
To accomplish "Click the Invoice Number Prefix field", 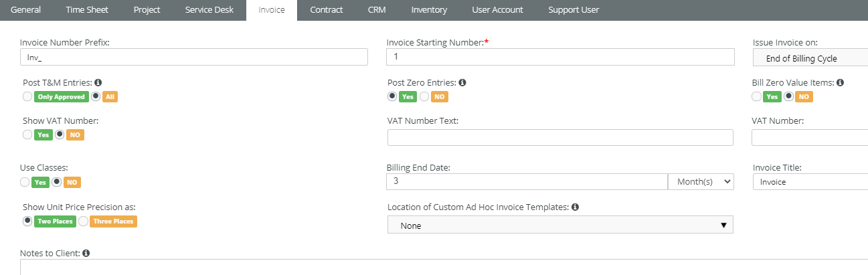I will point(194,58).
